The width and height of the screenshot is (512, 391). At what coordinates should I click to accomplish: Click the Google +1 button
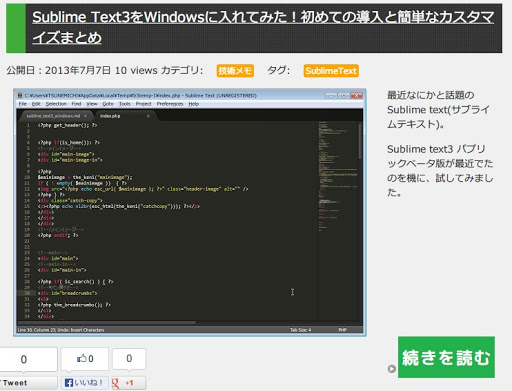[129, 383]
